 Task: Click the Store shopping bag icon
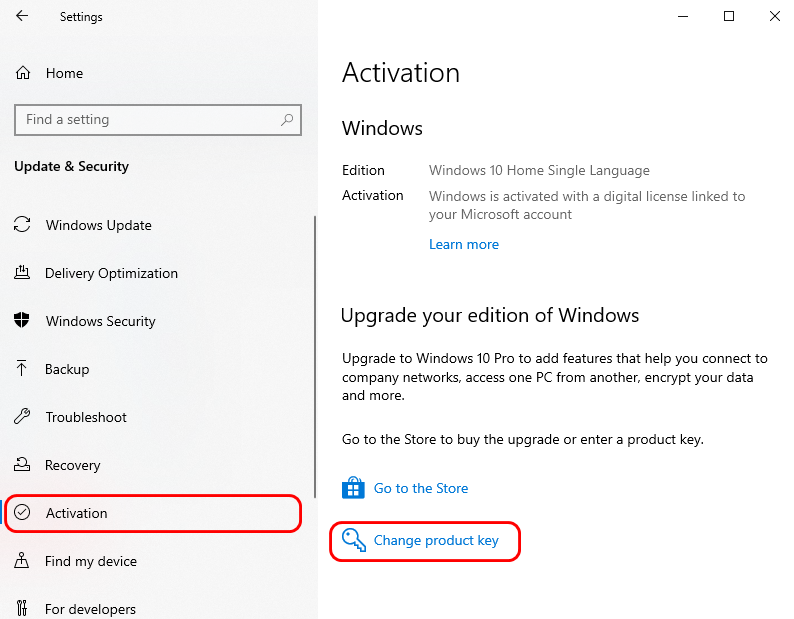353,488
